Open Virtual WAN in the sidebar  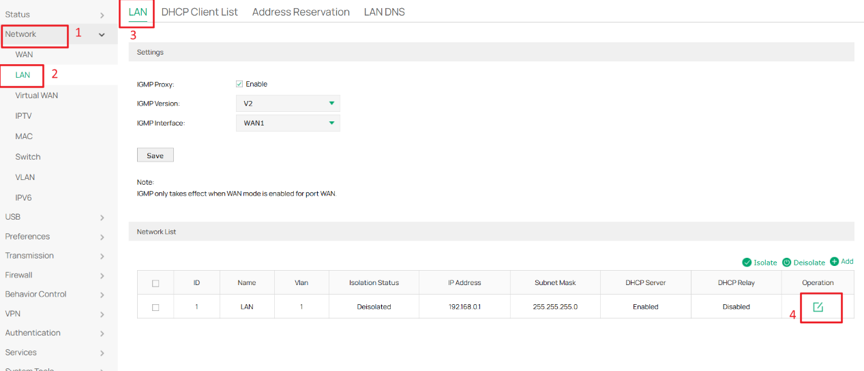pos(36,95)
